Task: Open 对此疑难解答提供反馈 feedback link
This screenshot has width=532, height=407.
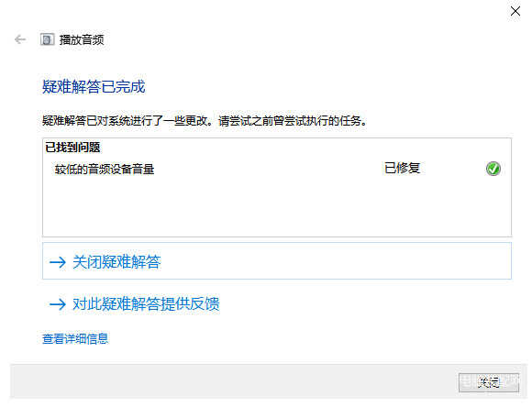Action: coord(146,304)
